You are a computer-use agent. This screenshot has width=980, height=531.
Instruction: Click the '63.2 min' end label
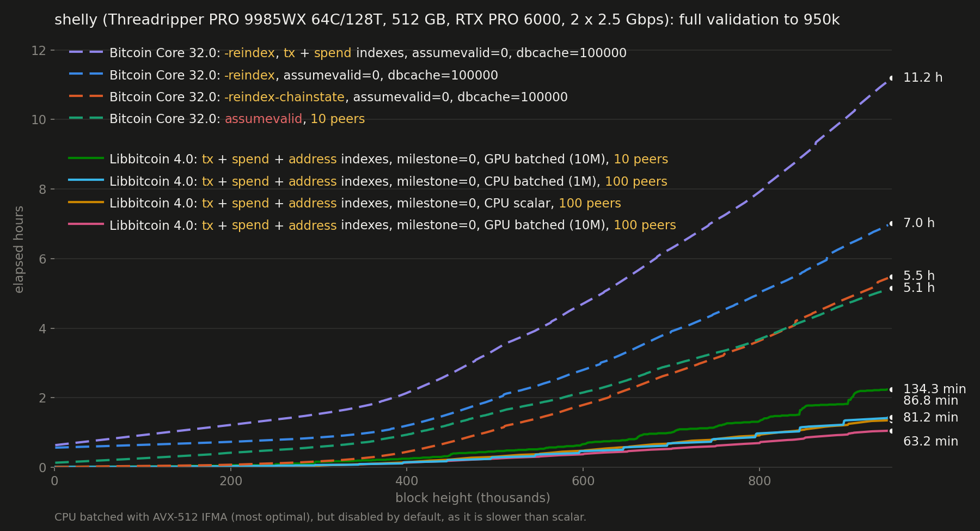coord(930,442)
